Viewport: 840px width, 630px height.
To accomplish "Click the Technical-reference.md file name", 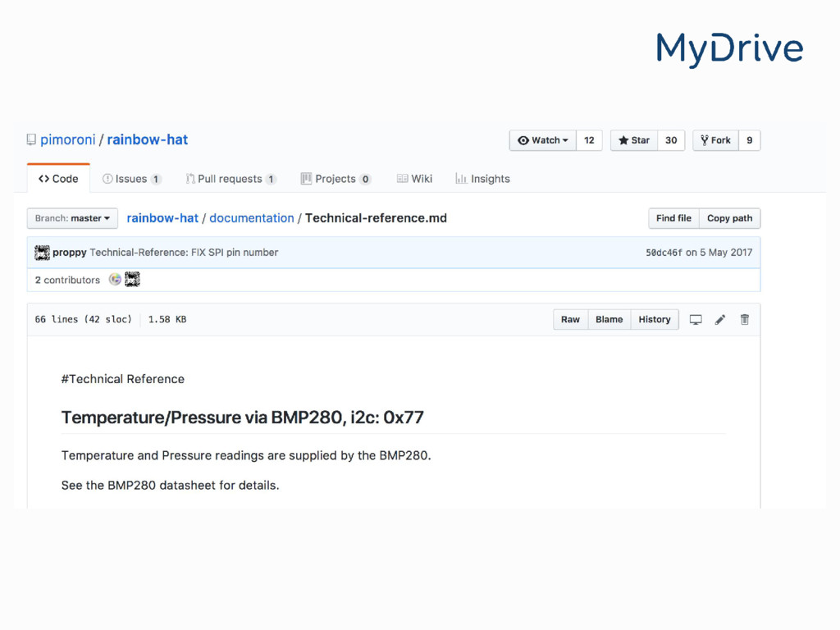I will 376,218.
